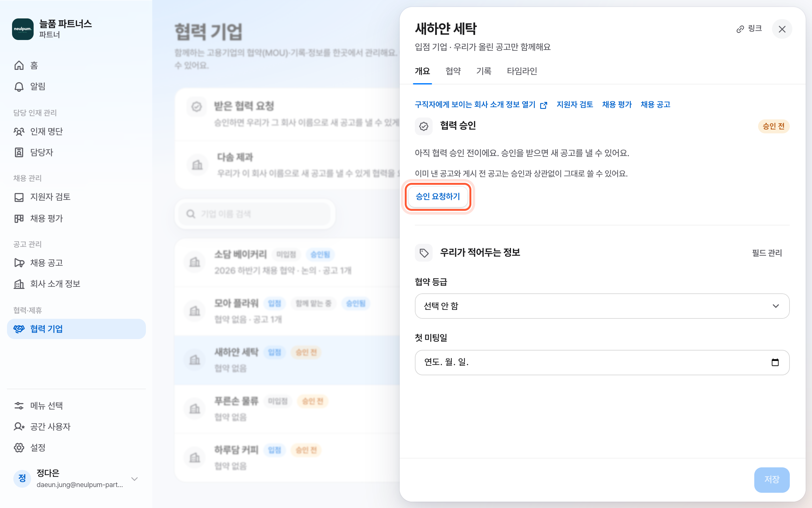Open the calendar picker icon for 첫 미팅일
812x508 pixels.
pos(775,362)
